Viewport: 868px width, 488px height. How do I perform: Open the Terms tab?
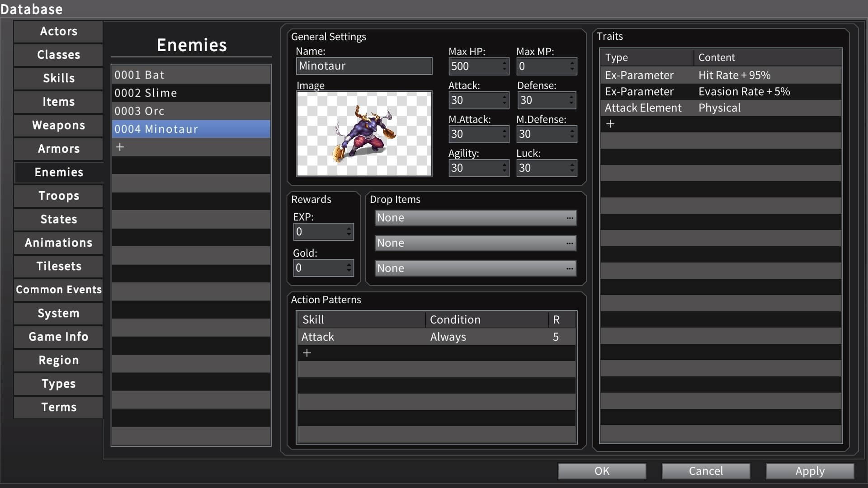pyautogui.click(x=59, y=408)
